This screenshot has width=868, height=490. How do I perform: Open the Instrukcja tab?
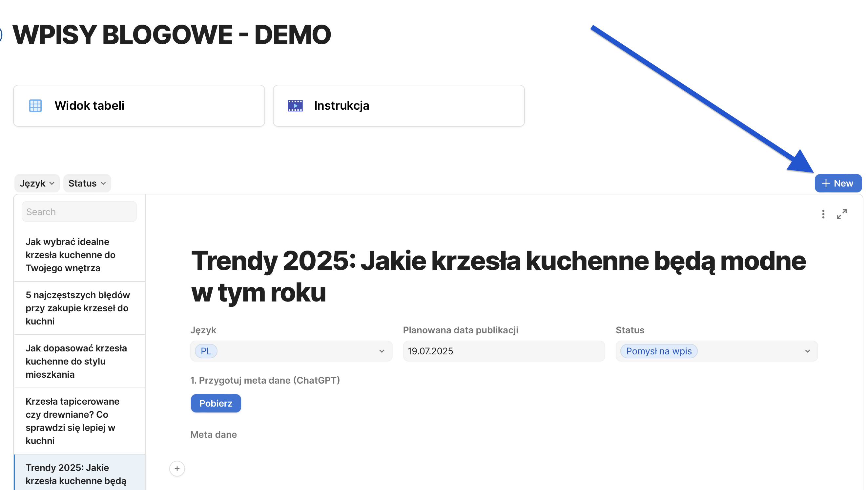(341, 105)
